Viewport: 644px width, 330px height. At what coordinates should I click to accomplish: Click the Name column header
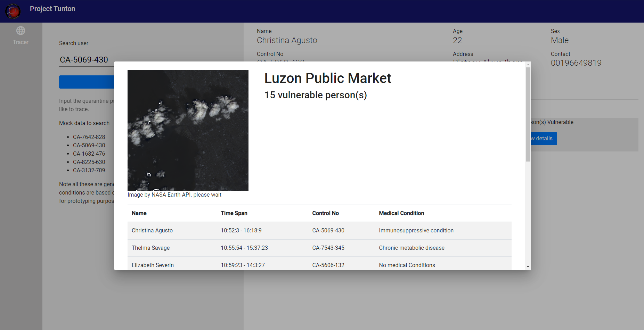[x=139, y=213]
